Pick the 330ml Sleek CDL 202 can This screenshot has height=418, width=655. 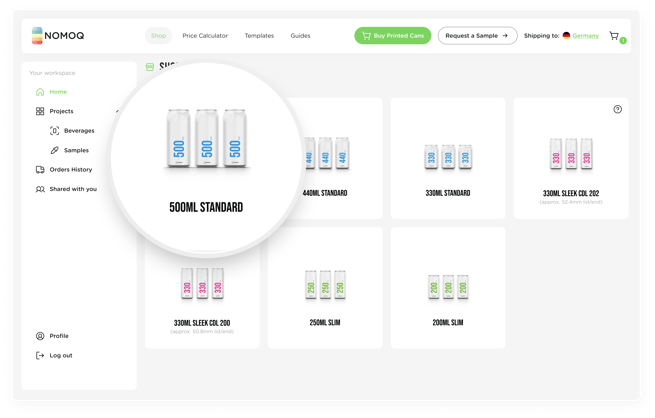pos(571,158)
